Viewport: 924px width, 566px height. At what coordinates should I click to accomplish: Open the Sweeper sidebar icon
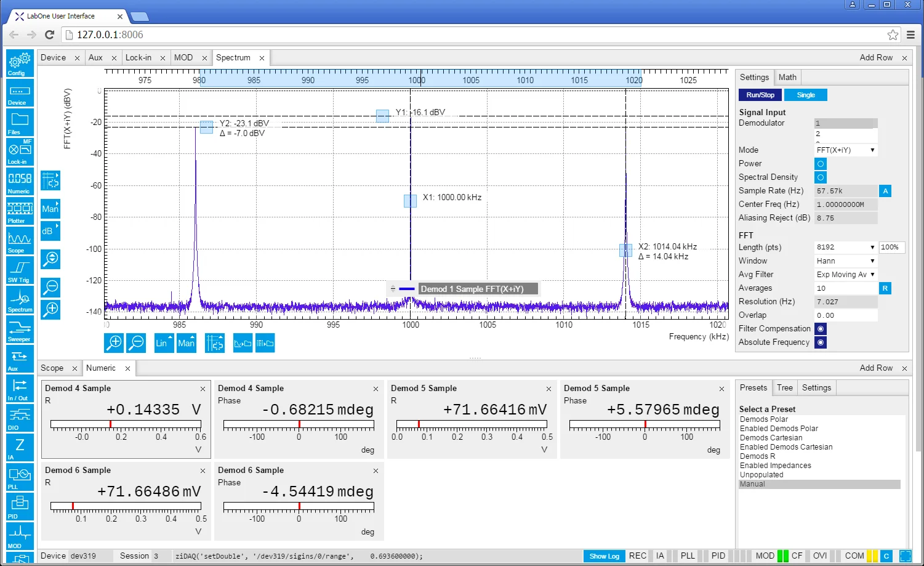tap(20, 329)
